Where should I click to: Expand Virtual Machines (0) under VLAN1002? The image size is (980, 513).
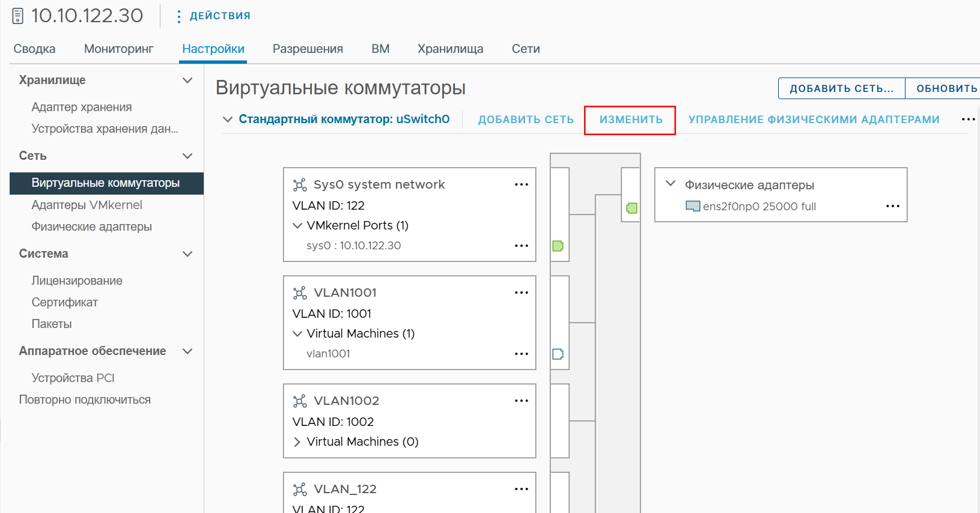(x=297, y=442)
